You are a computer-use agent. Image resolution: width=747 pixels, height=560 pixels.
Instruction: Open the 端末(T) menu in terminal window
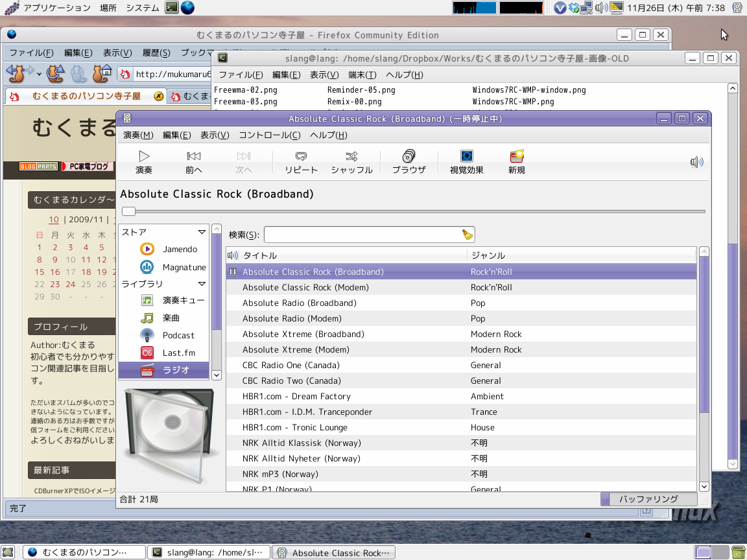tap(362, 75)
